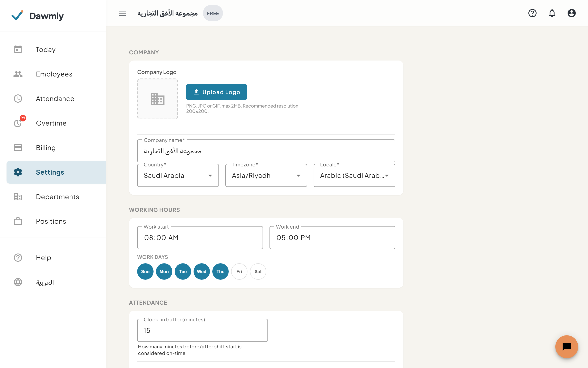
Task: Open the chat support bubble
Action: click(x=567, y=347)
